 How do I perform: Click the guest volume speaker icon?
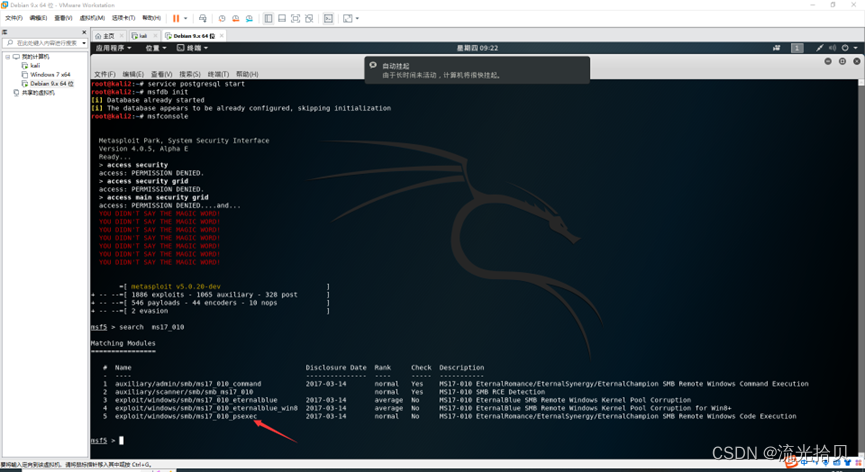832,48
